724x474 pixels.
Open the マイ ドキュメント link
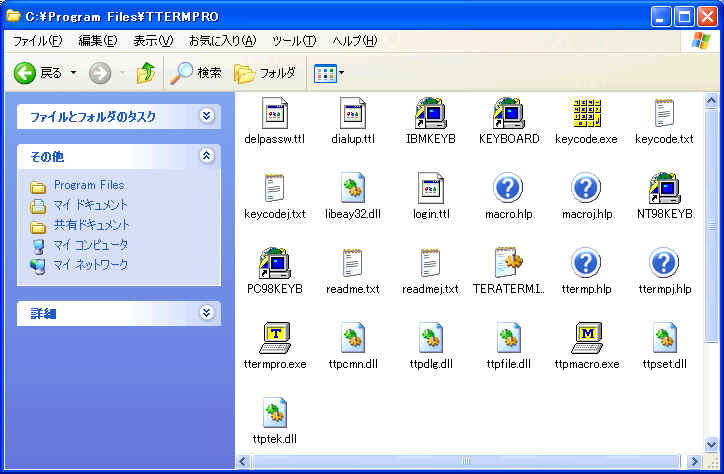[90, 205]
